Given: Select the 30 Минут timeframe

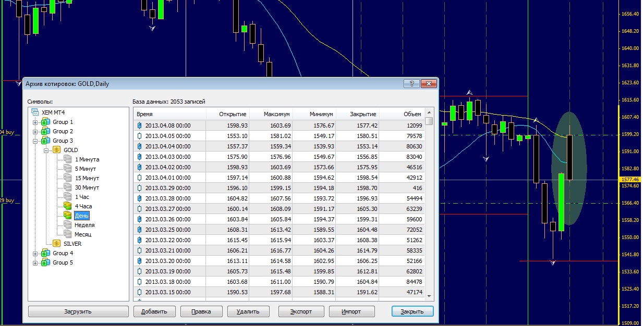Looking at the screenshot, I should (x=87, y=187).
